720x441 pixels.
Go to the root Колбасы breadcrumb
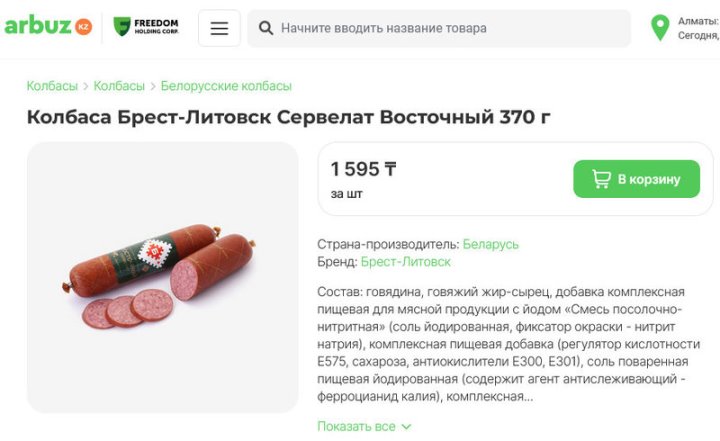click(52, 86)
